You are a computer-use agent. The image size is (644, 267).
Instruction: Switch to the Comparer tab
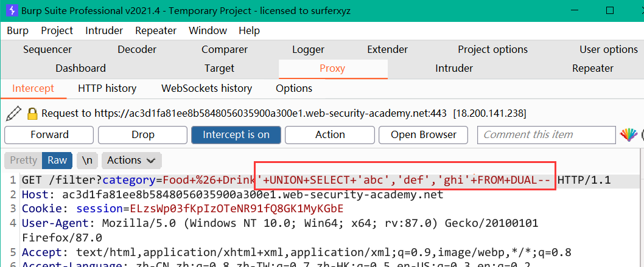coord(224,50)
